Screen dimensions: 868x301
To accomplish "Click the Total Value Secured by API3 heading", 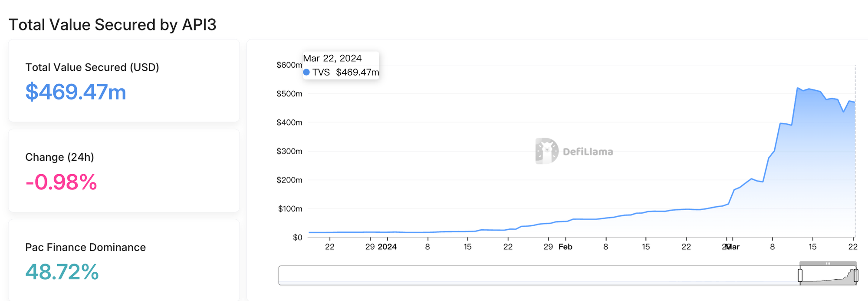I will click(x=112, y=25).
